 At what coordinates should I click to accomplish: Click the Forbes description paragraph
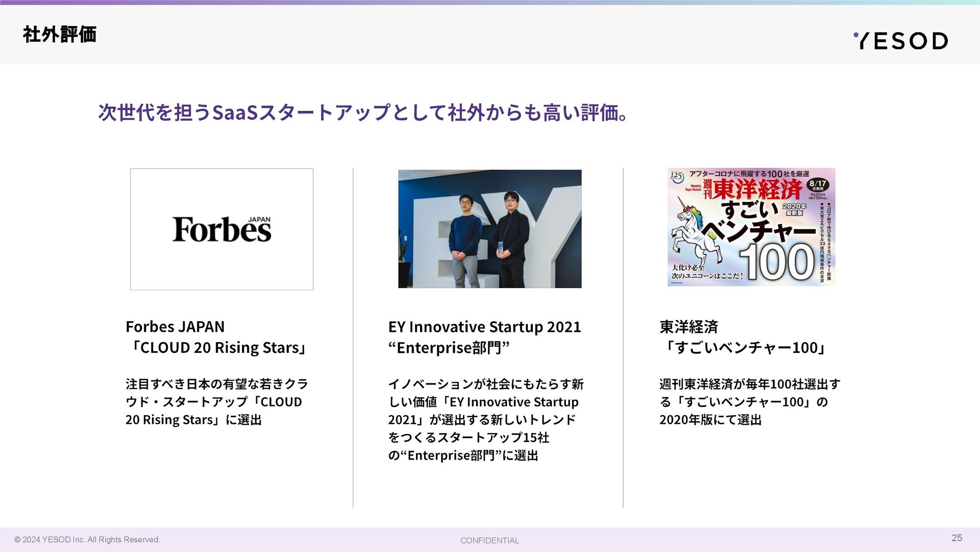tap(216, 402)
